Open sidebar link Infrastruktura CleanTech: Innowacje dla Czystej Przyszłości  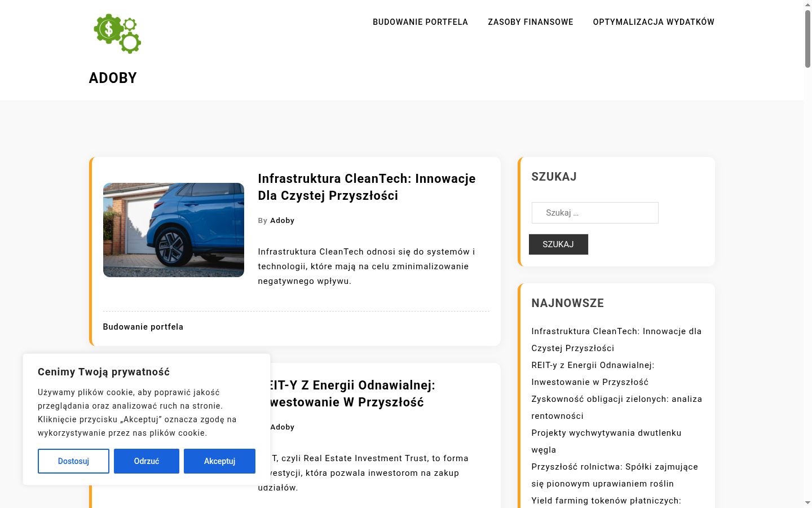(616, 340)
